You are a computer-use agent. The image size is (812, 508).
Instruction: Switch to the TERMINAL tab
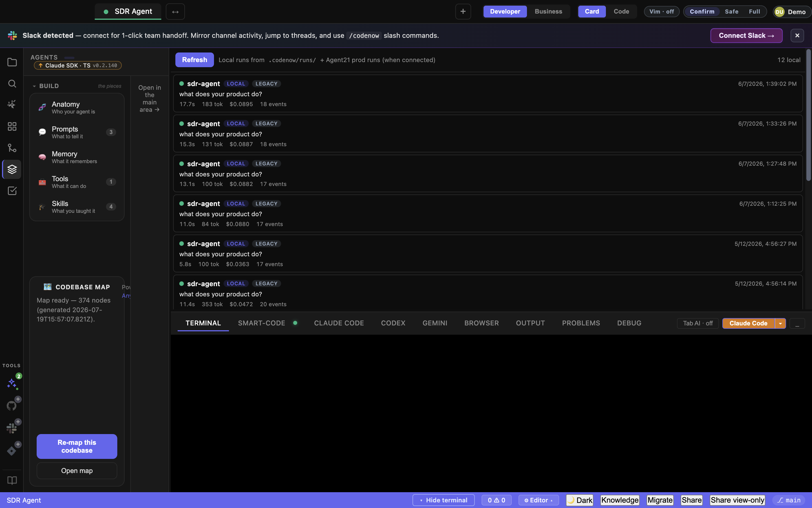[203, 323]
